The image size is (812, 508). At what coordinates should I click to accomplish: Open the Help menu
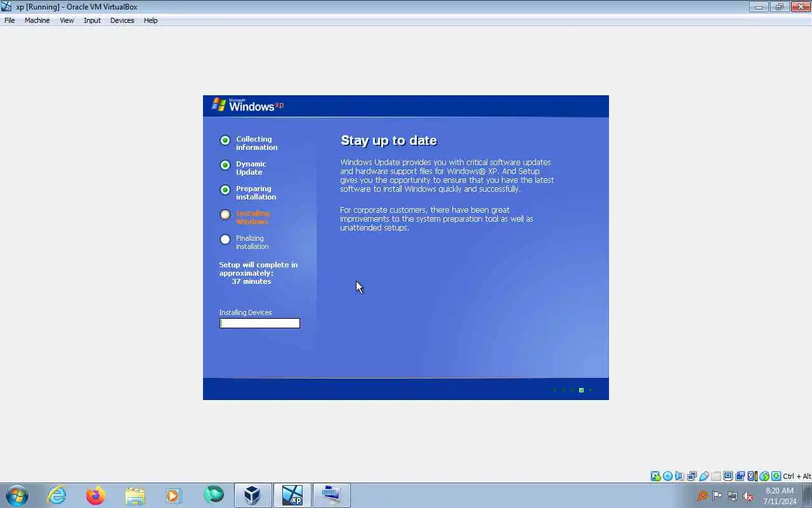coord(150,20)
